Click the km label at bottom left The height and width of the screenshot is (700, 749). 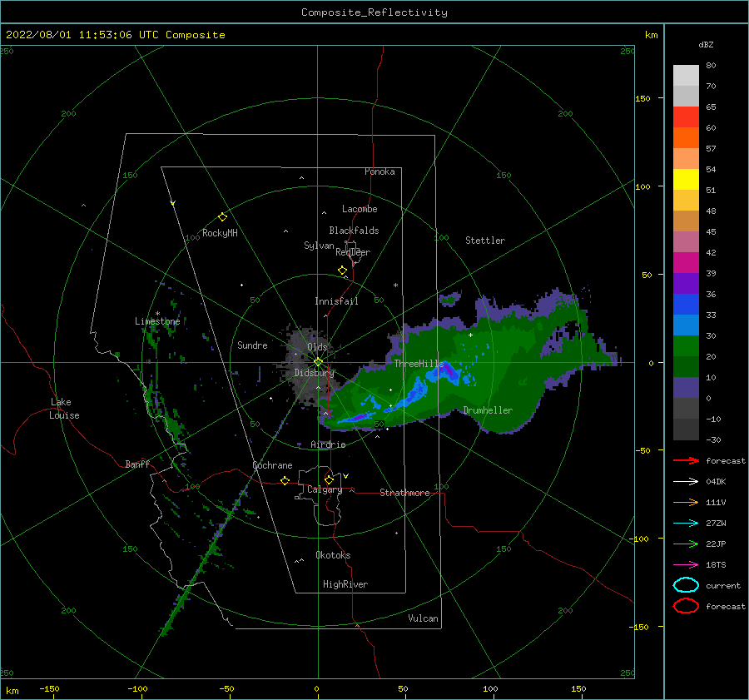pos(12,691)
